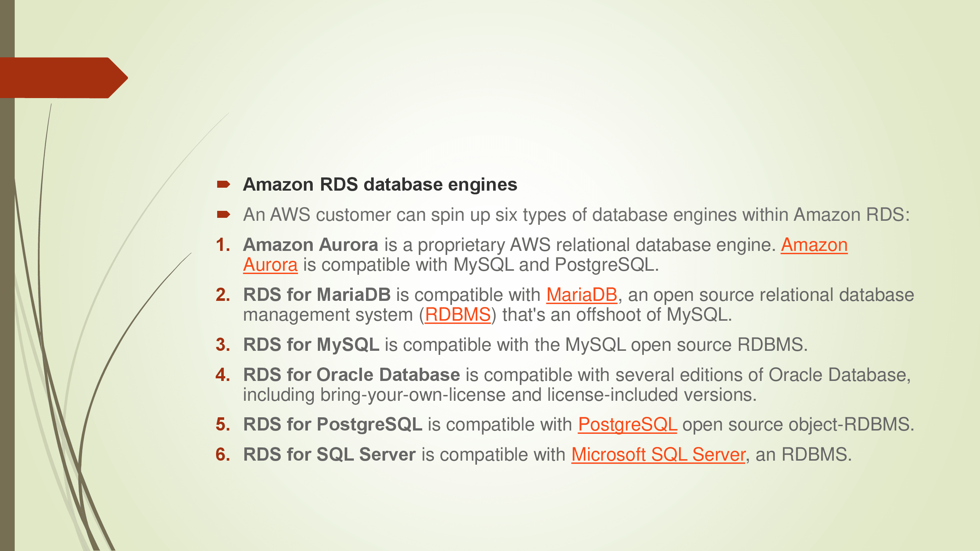The image size is (980, 551).
Task: Click the "Amazon RDS database engines" heading
Action: click(380, 185)
